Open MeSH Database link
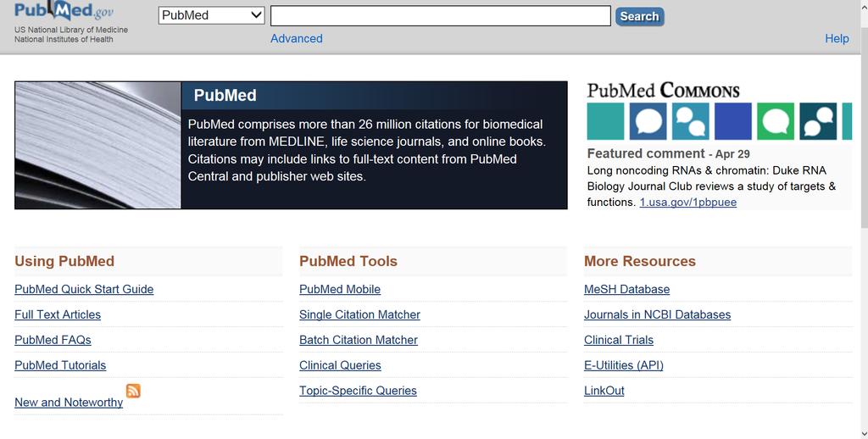 [626, 290]
